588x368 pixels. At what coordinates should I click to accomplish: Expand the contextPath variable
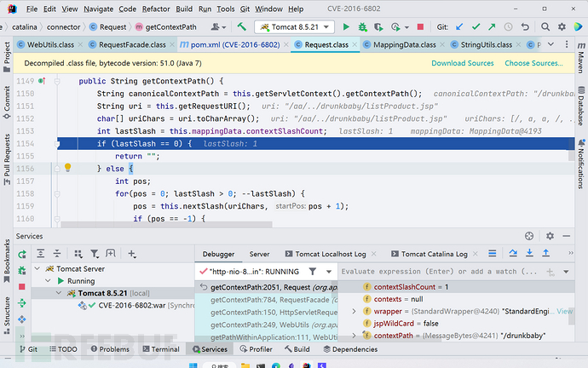click(x=354, y=336)
